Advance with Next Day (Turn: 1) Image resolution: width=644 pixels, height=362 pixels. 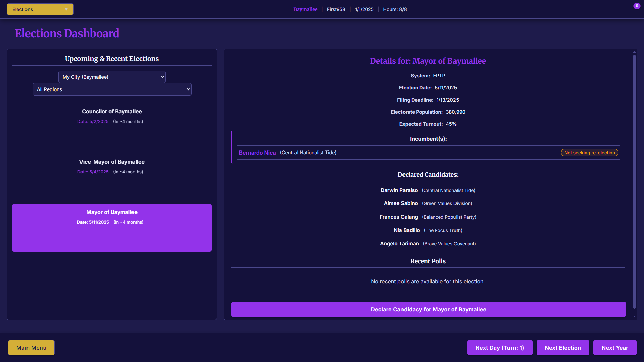499,348
